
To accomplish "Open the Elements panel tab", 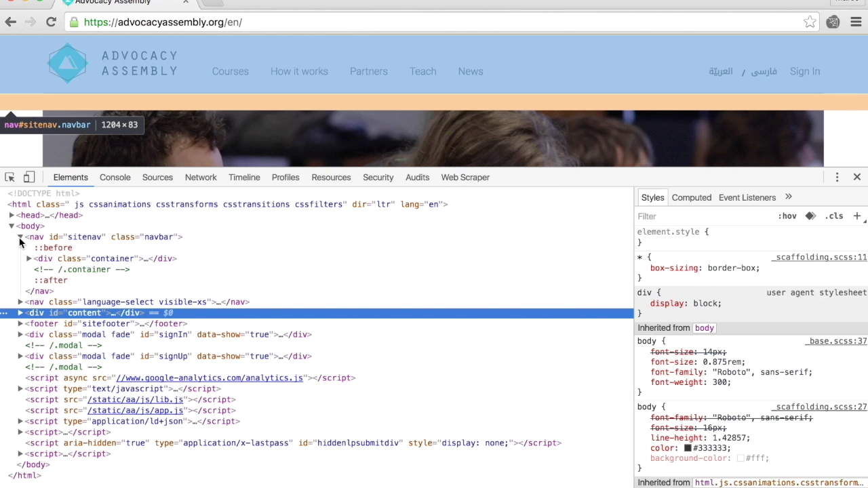I will [x=71, y=177].
